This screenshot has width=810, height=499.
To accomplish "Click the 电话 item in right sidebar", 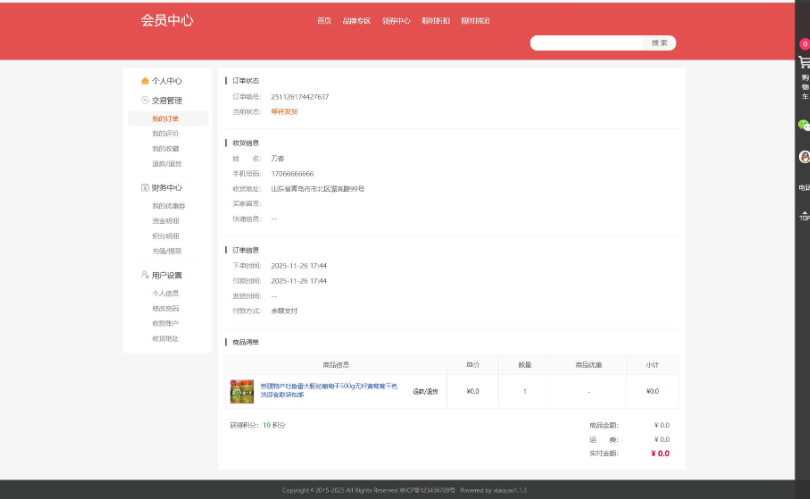I will point(804,188).
